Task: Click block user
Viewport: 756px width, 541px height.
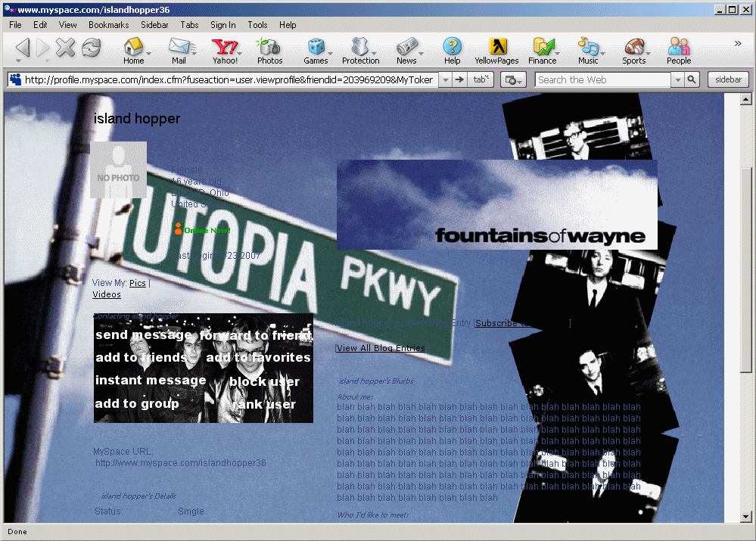Action: click(x=264, y=381)
